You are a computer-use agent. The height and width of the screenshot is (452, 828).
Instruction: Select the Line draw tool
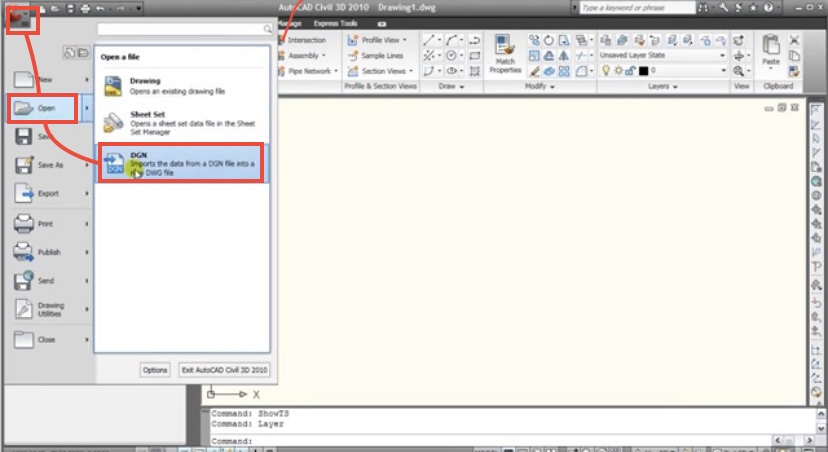coord(428,40)
